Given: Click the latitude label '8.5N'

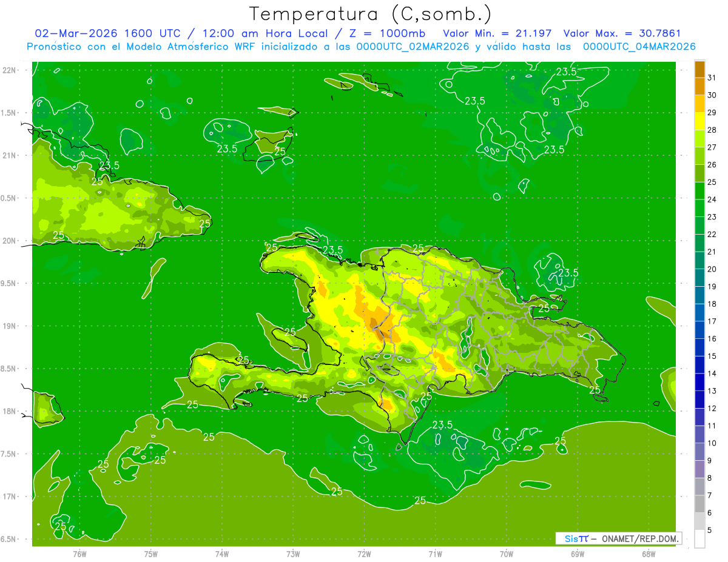Looking at the screenshot, I should [x=9, y=369].
